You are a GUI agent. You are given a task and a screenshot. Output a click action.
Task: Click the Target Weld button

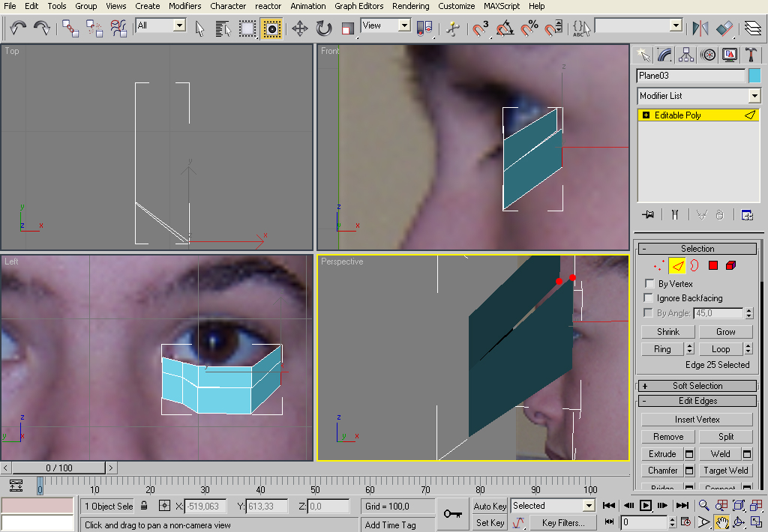click(725, 471)
